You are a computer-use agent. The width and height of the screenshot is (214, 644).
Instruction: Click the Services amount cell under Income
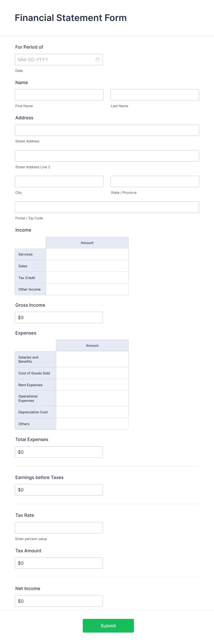pyautogui.click(x=87, y=254)
